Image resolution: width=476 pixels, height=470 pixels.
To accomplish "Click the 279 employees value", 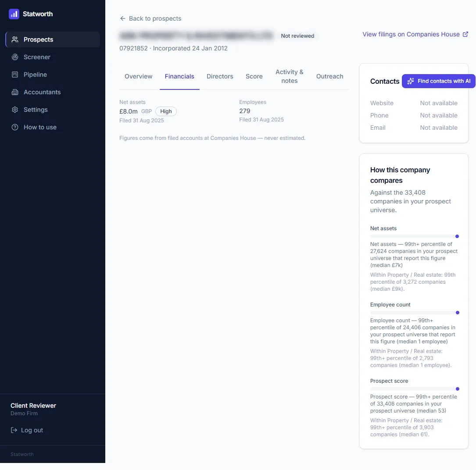I will click(245, 111).
